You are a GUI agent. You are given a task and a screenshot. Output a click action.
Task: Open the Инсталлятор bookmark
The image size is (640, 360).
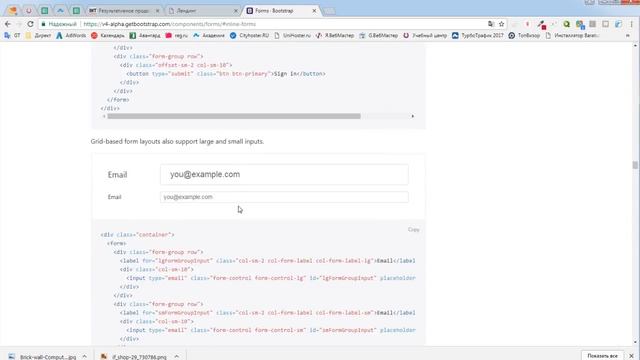point(572,36)
